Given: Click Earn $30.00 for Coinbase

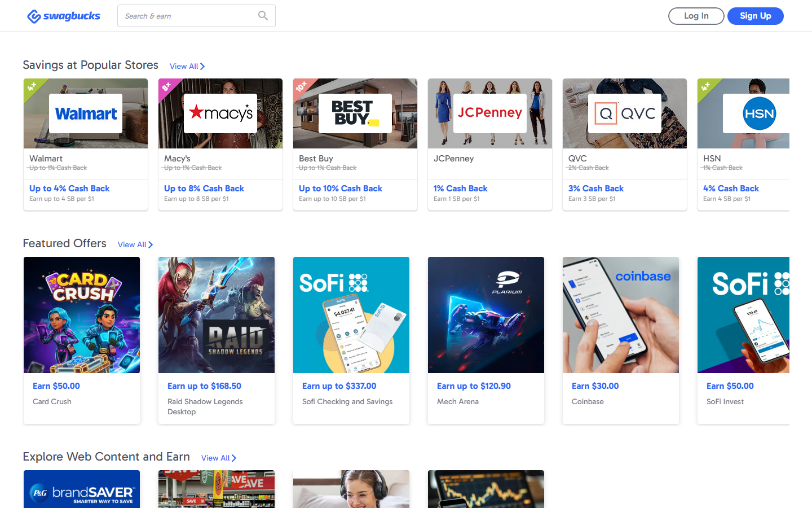Looking at the screenshot, I should pyautogui.click(x=595, y=386).
